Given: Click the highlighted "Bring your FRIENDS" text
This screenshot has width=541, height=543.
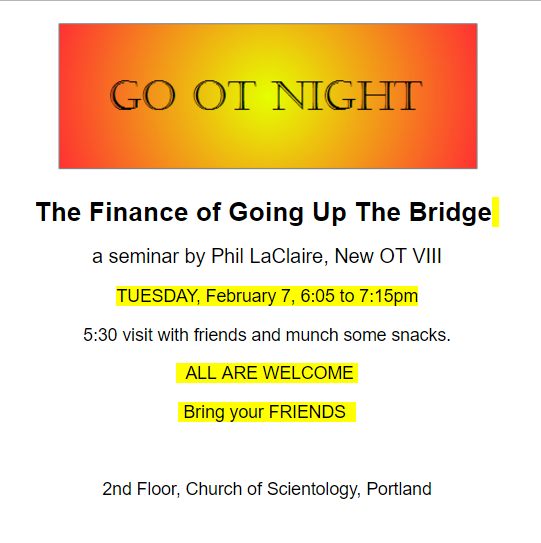Looking at the screenshot, I should [267, 412].
